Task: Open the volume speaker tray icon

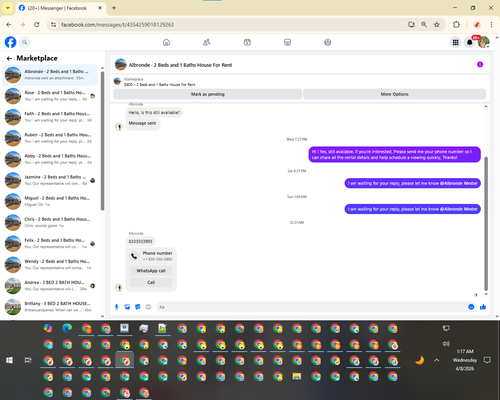Action: coord(446,344)
